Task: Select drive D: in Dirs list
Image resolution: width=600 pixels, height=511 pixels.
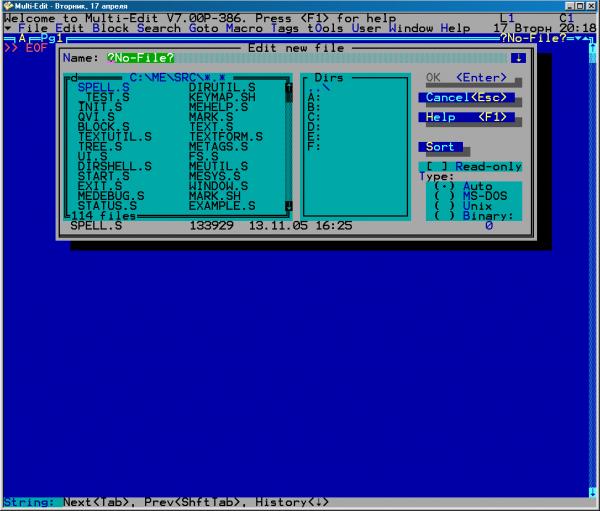Action: [x=314, y=127]
